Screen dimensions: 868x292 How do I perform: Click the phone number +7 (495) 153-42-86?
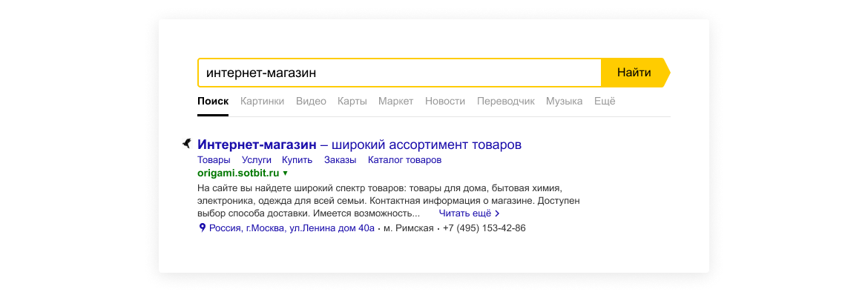tap(484, 228)
